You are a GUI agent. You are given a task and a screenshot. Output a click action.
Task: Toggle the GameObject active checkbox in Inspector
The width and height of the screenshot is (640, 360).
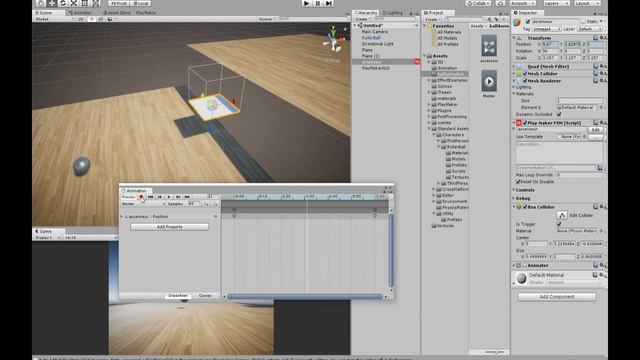click(x=528, y=21)
